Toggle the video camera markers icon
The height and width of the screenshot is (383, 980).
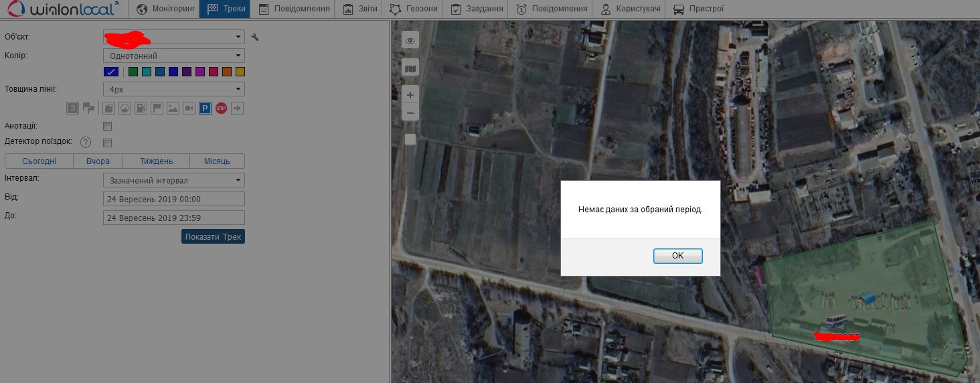pos(189,108)
